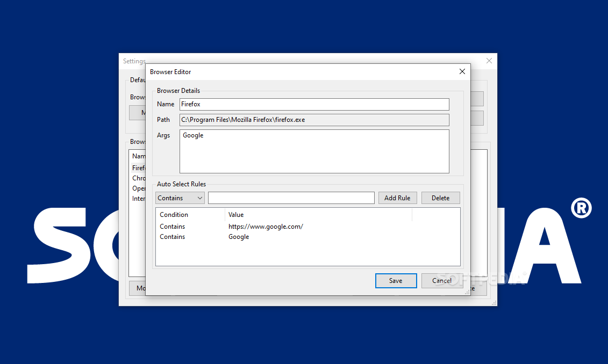Select the https://www.google.com/ rule row

pyautogui.click(x=308, y=227)
